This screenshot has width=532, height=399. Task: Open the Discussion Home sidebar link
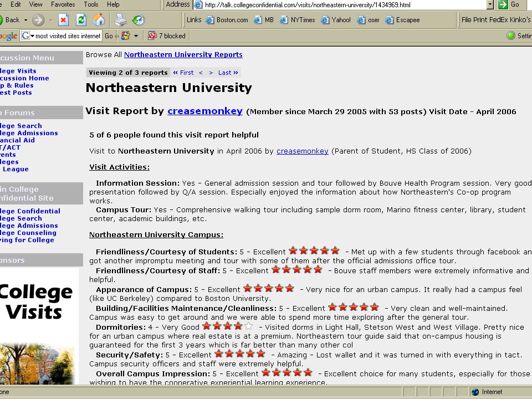click(24, 78)
